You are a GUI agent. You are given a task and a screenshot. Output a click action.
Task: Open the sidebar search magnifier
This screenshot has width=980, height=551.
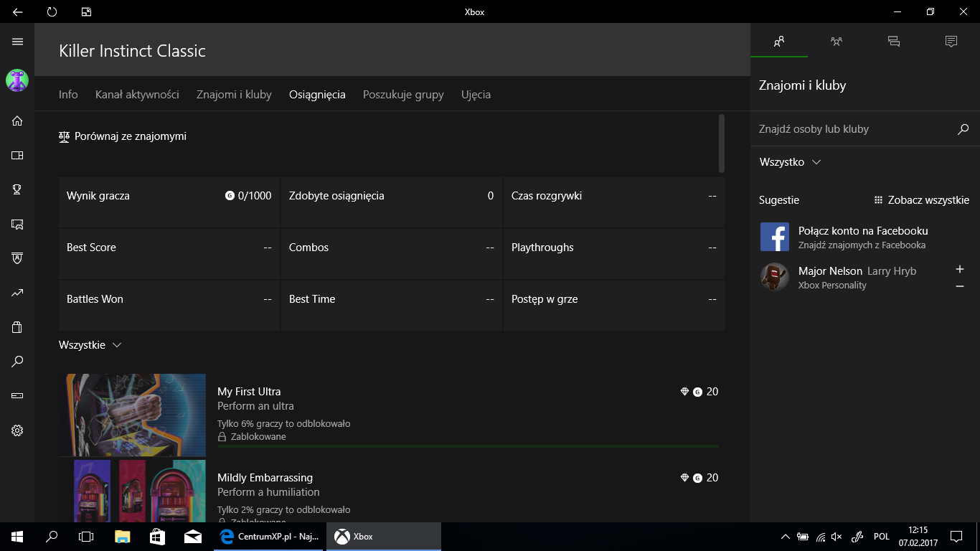pos(17,362)
